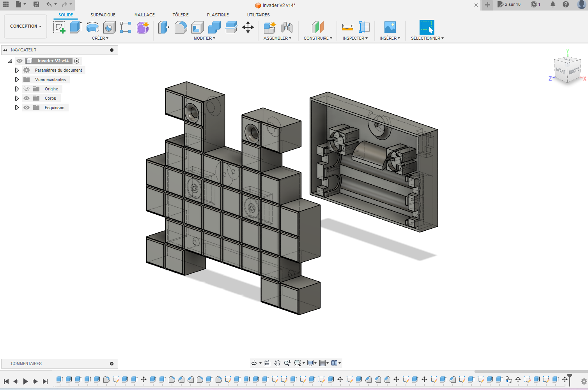Screen dimensions: 588x390
Task: Select the Fillet tool
Action: point(181,27)
